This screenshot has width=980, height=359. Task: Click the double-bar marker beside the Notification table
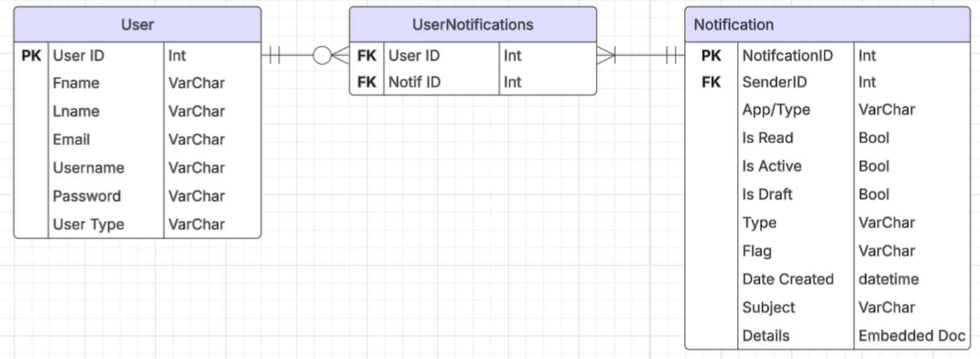coord(671,56)
